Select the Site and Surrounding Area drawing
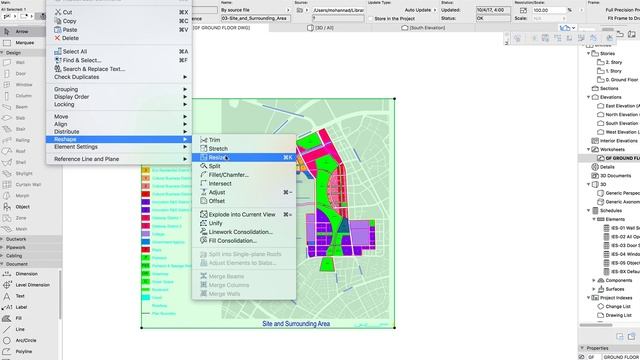This screenshot has height=360, width=640. (x=268, y=213)
